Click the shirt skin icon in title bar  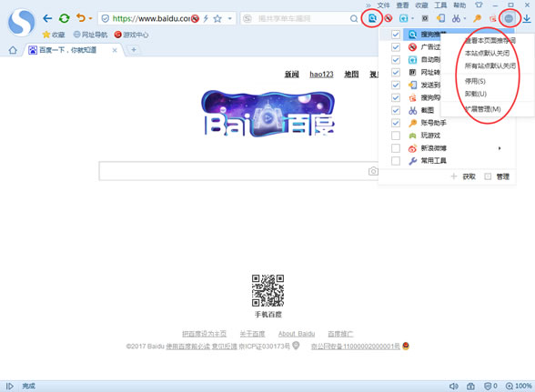(479, 5)
